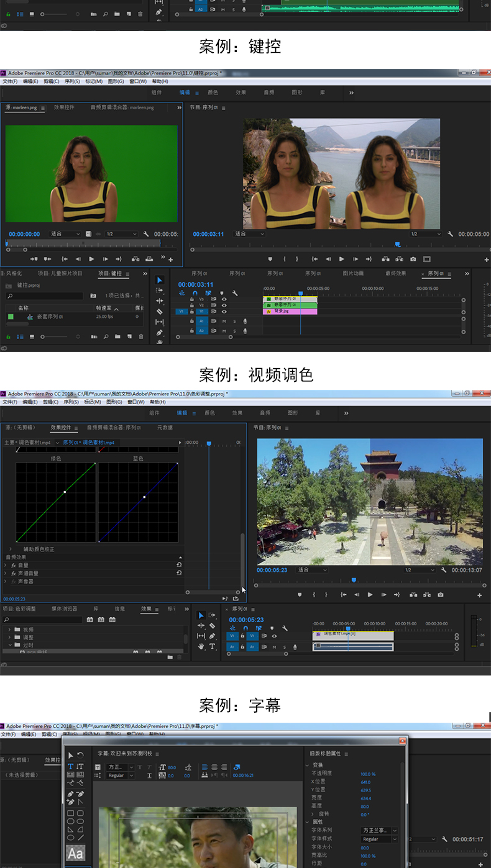Select the Type tool in 色彩调整 tools panel

(212, 646)
